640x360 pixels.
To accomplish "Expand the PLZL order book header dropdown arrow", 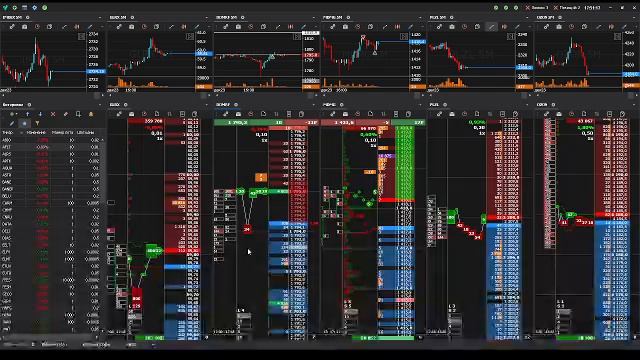I will click(x=527, y=105).
